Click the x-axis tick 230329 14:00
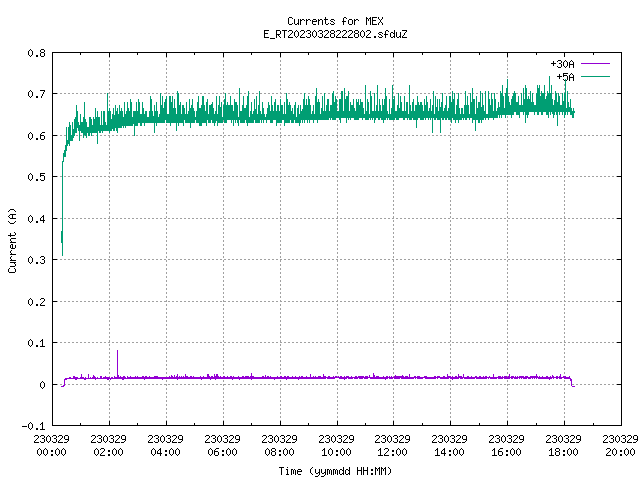Image resolution: width=640 pixels, height=480 pixels. (449, 445)
